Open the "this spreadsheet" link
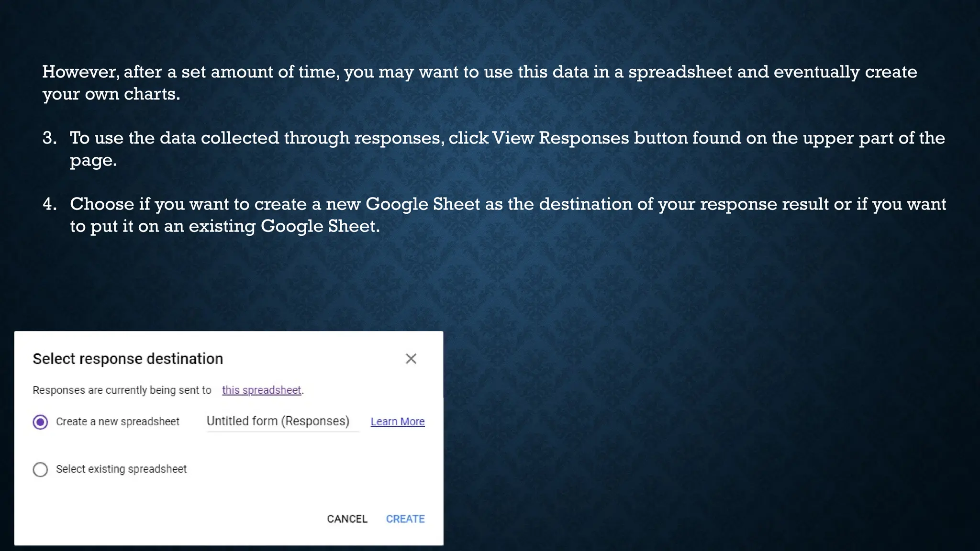980x551 pixels. [x=261, y=390]
